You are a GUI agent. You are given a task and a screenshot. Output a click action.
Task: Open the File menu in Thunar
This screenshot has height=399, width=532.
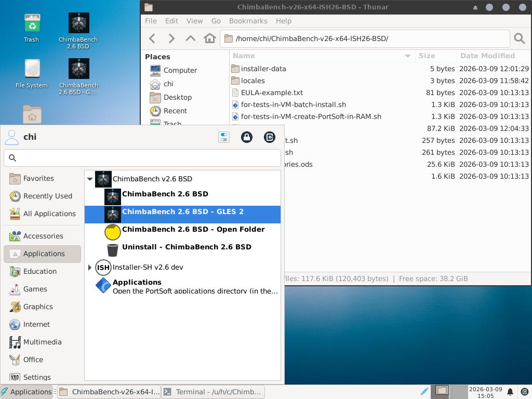151,21
